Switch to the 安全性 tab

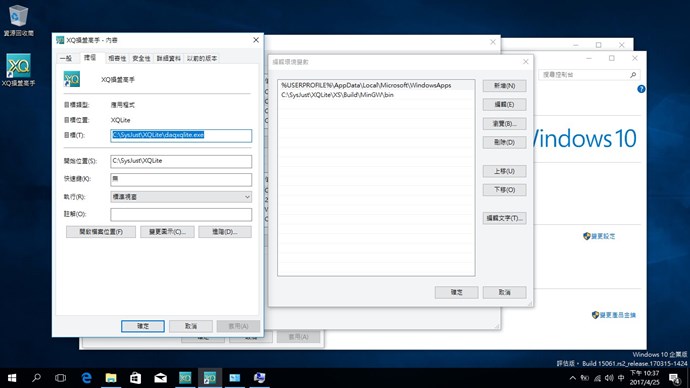(141, 58)
